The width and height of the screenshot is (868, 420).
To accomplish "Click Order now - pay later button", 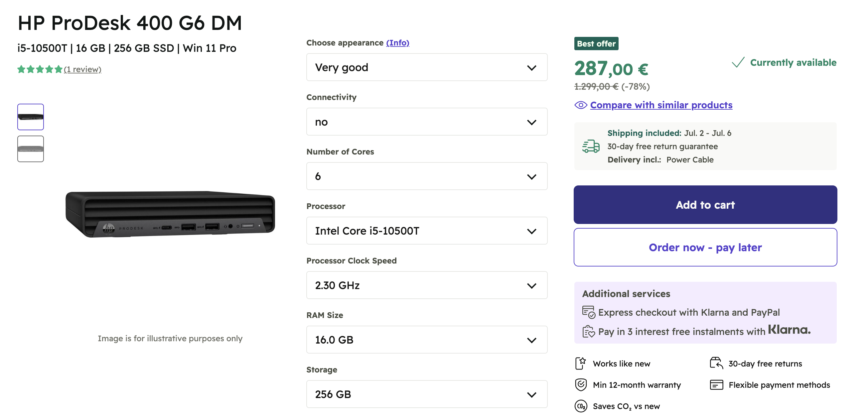I will point(705,247).
